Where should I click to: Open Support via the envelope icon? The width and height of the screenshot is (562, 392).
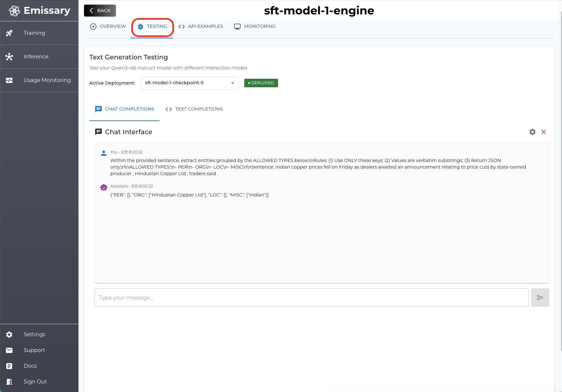(9, 350)
